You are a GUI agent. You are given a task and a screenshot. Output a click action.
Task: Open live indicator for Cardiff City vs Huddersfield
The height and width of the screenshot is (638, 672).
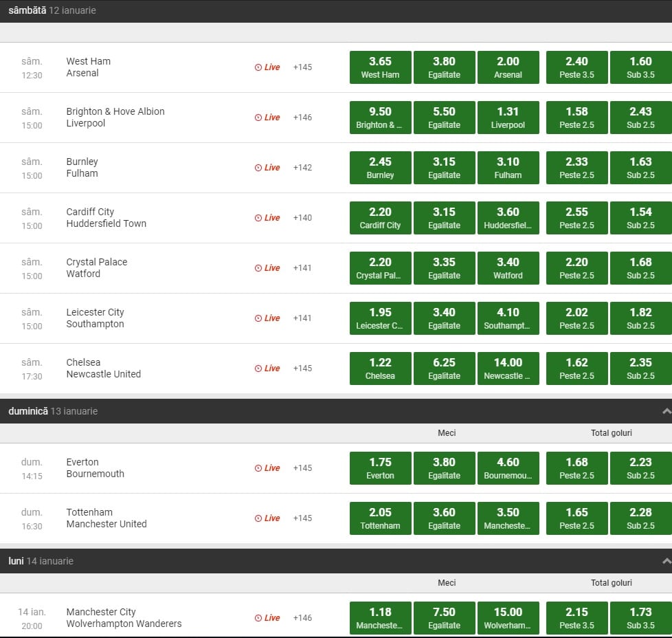267,218
